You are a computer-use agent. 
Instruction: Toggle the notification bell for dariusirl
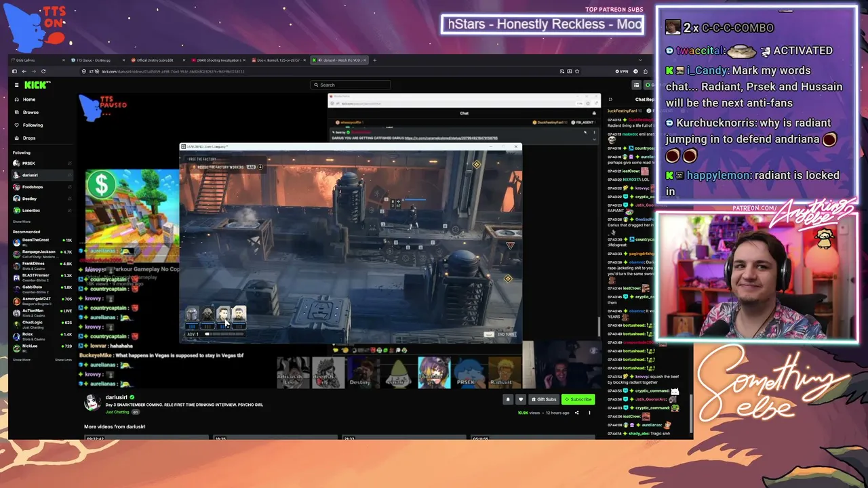pyautogui.click(x=507, y=399)
